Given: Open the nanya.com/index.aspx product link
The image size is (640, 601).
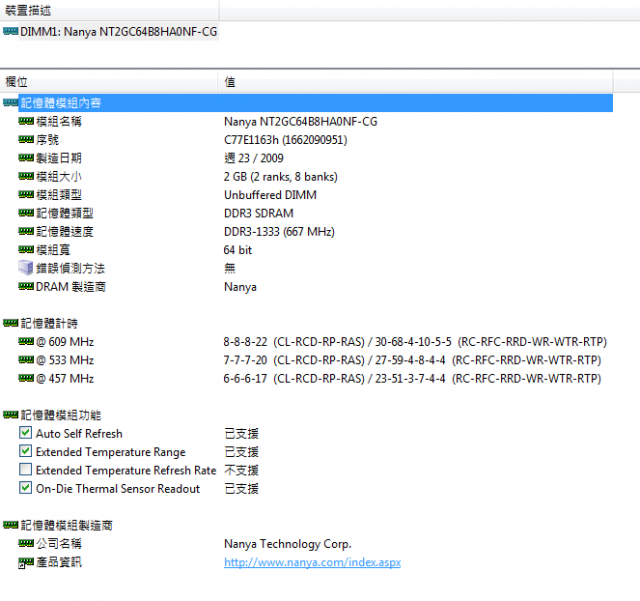Looking at the screenshot, I should 312,562.
